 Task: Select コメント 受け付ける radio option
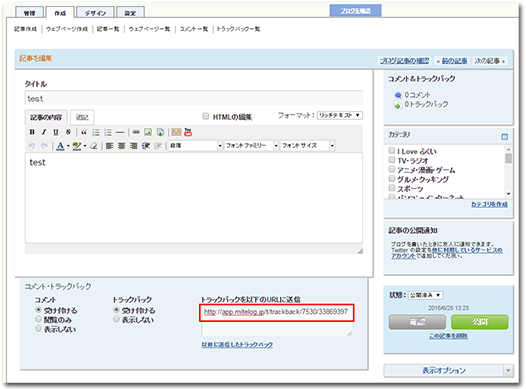coord(38,310)
